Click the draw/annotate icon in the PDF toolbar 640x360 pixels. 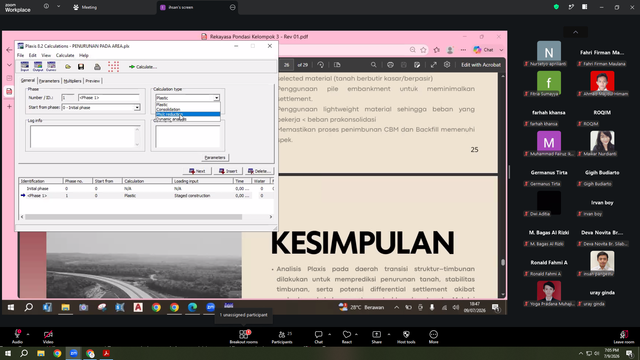417,65
